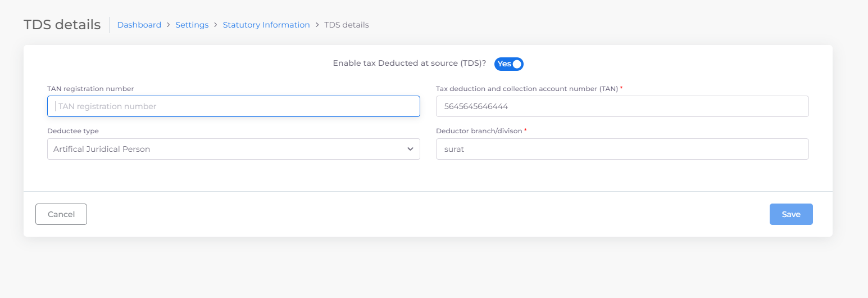Go to Dashboard breadcrumb link
Image resolution: width=868 pixels, height=298 pixels.
click(x=139, y=25)
